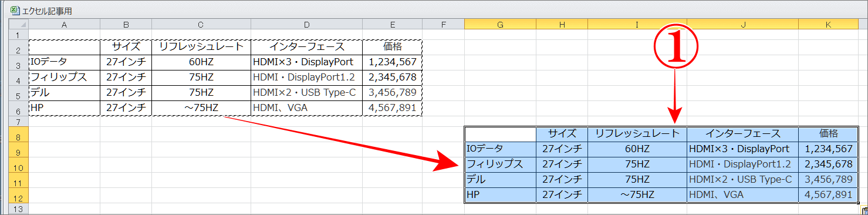The height and width of the screenshot is (215, 868).
Task: Select row 2 header
Action: (18, 47)
